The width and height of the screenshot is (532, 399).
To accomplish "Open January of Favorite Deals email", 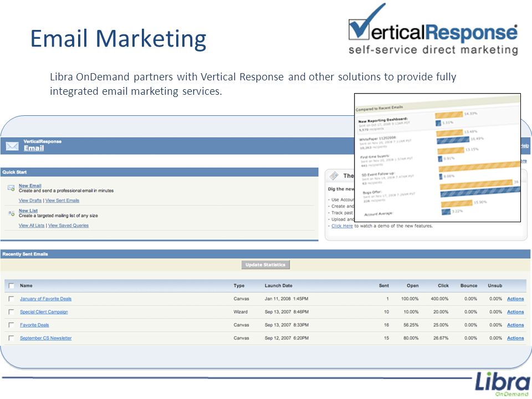I will pos(46,299).
